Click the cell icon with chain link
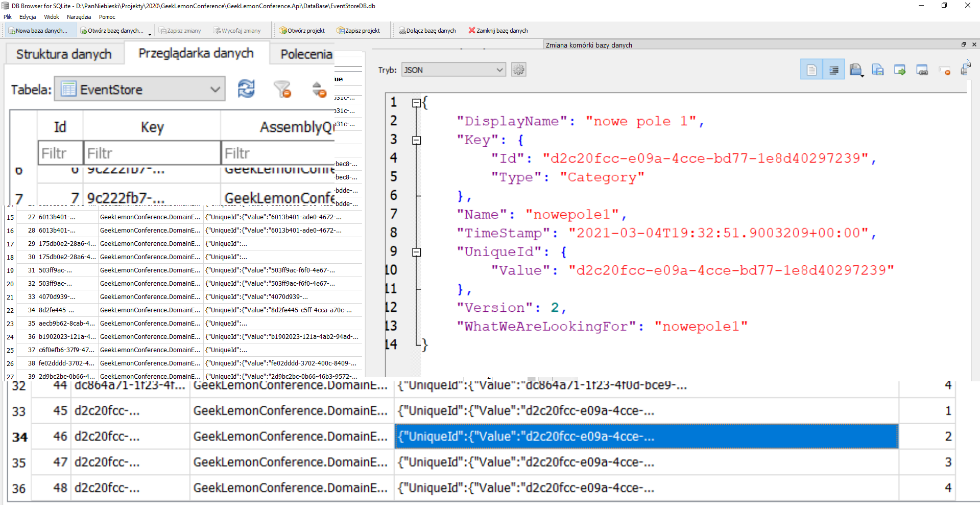 tap(922, 70)
